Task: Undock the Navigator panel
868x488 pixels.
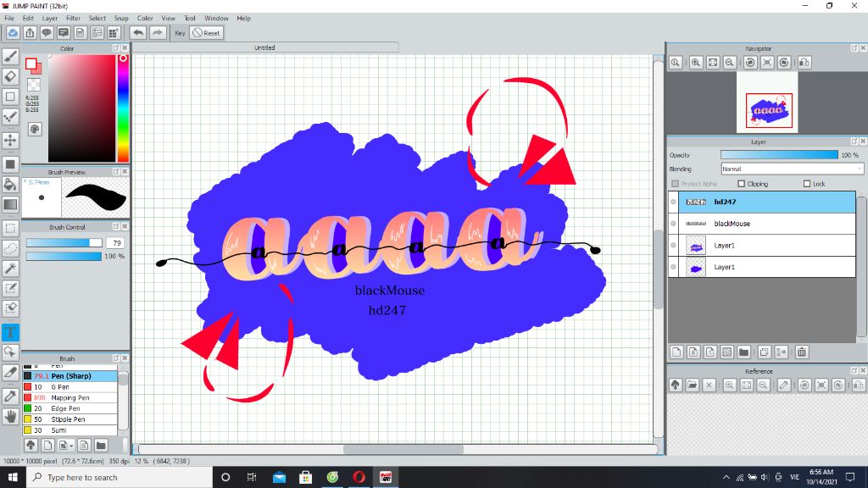Action: pos(854,48)
